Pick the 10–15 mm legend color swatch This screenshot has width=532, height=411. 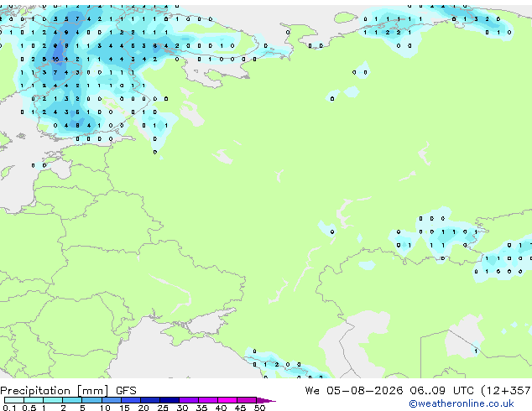pyautogui.click(x=111, y=400)
